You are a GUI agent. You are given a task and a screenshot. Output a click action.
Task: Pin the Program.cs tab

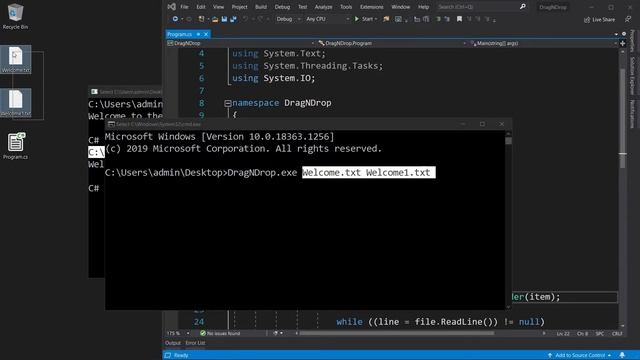click(198, 34)
